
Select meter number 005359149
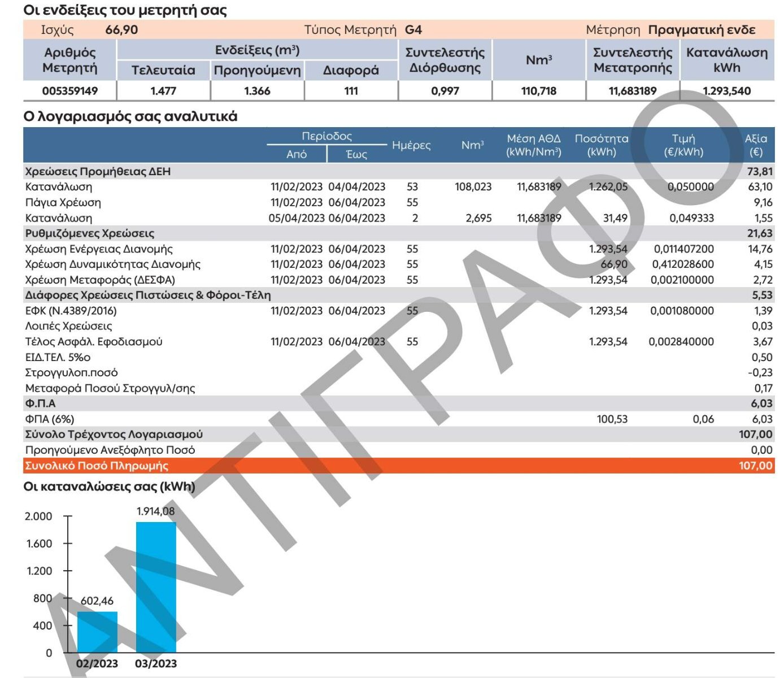click(x=70, y=91)
